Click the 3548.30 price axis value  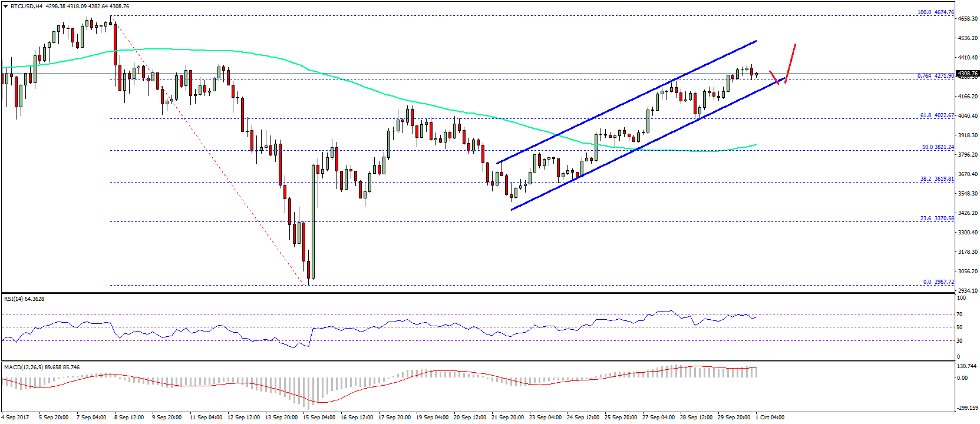[x=968, y=194]
